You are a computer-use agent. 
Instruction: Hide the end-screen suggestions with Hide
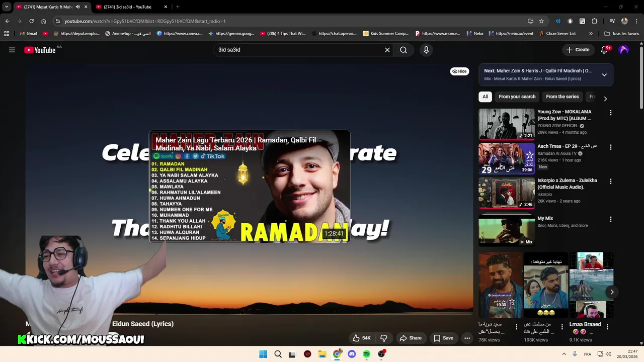coord(459,71)
